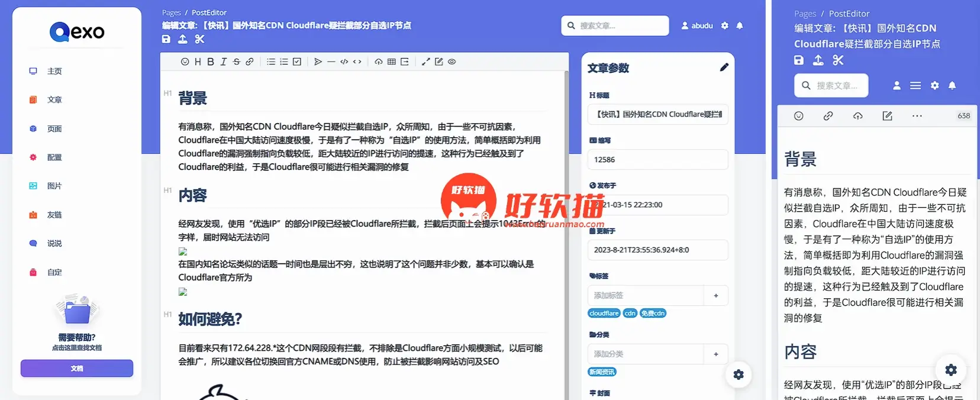This screenshot has width=980, height=400.
Task: Insert a code block with the </> icon
Action: 344,62
